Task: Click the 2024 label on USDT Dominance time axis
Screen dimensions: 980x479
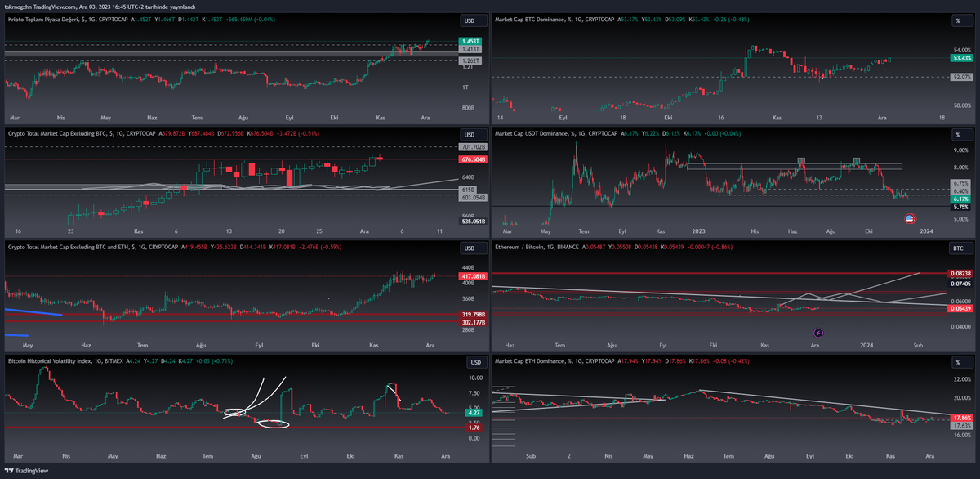Action: coord(925,231)
